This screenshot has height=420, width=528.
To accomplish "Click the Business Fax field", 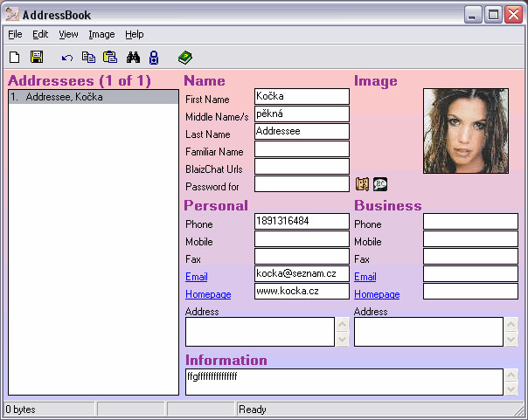I will click(x=470, y=256).
